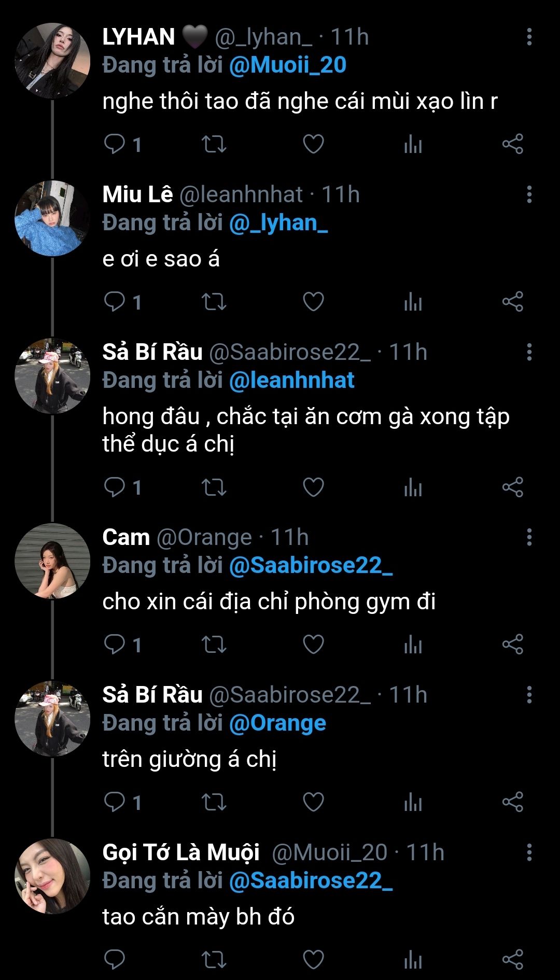Open Cam's profile picture
This screenshot has width=560, height=980.
click(52, 561)
